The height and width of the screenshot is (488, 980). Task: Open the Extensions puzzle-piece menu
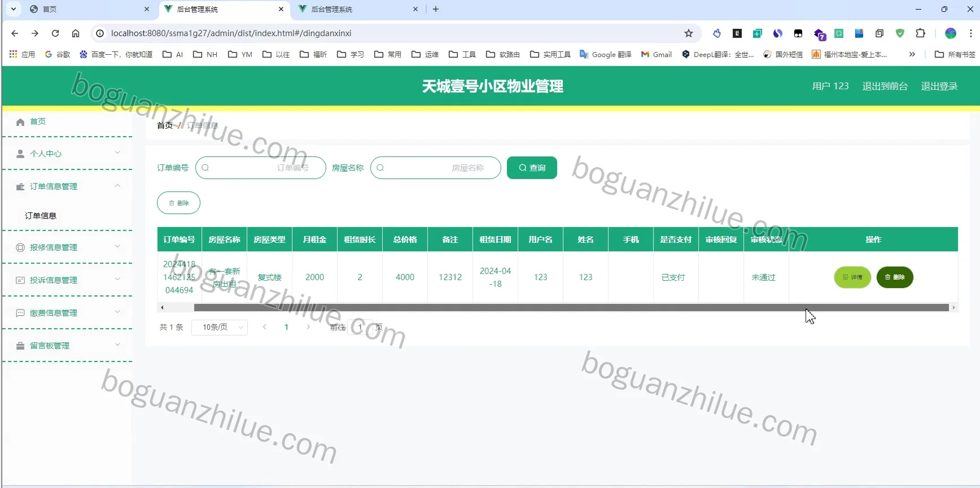pyautogui.click(x=921, y=33)
